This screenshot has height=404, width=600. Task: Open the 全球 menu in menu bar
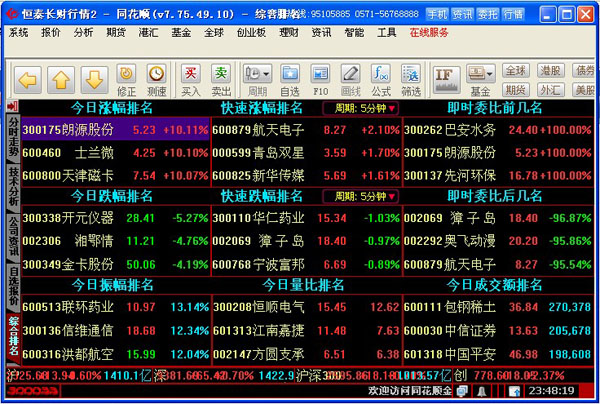coord(214,33)
